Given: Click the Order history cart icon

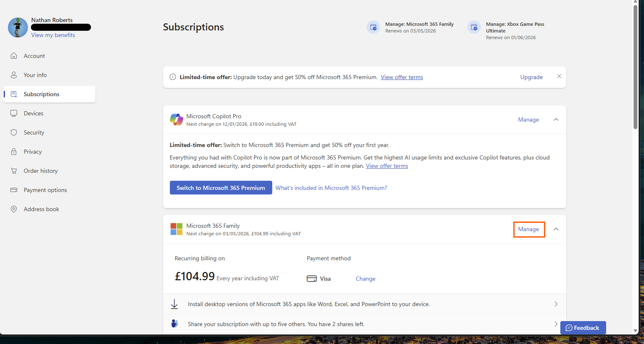Looking at the screenshot, I should pyautogui.click(x=14, y=171).
